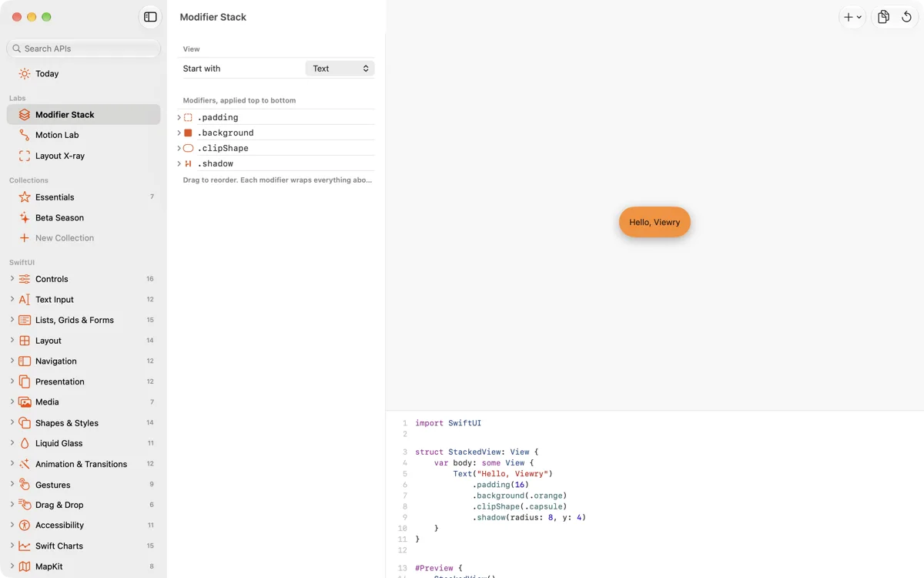
Task: Click the New Collection plus icon
Action: click(x=25, y=238)
